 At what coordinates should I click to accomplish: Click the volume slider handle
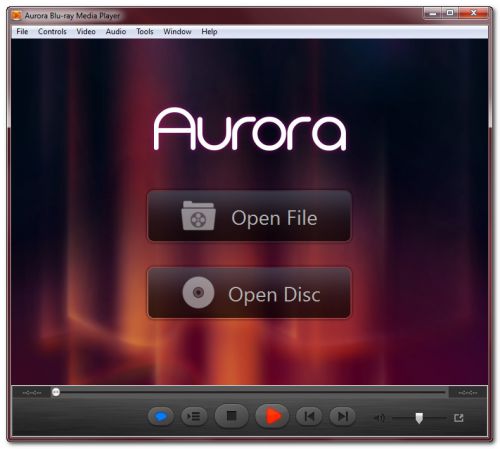[419, 418]
